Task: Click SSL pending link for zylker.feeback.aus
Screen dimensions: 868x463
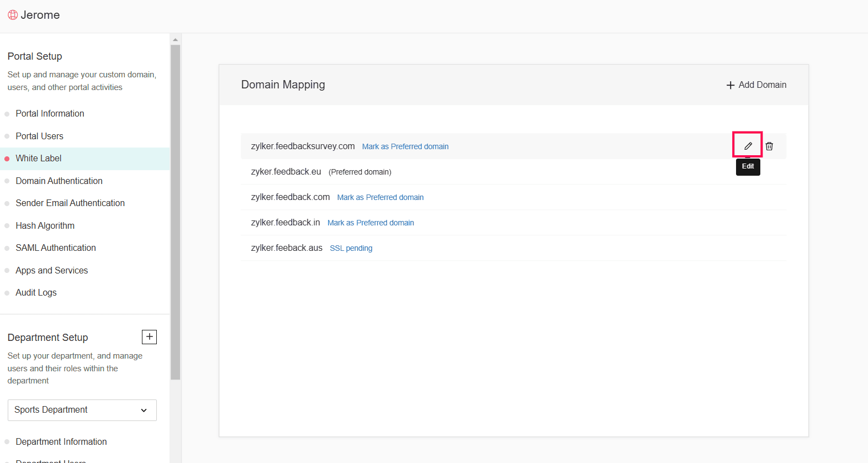Action: pos(351,248)
